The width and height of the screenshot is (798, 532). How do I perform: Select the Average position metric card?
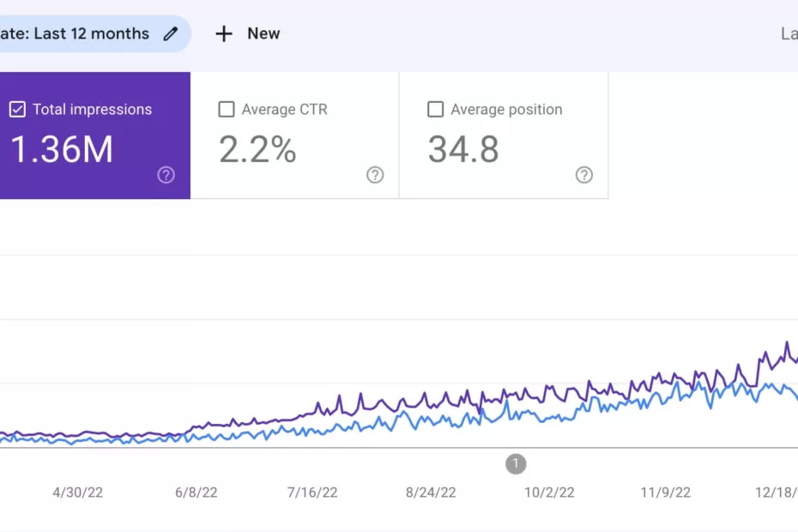click(x=504, y=136)
